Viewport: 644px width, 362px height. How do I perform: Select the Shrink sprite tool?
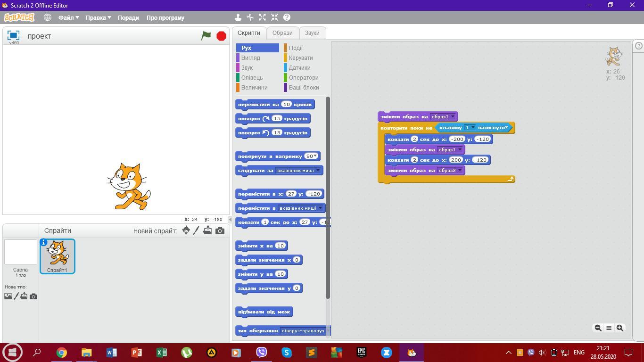275,17
